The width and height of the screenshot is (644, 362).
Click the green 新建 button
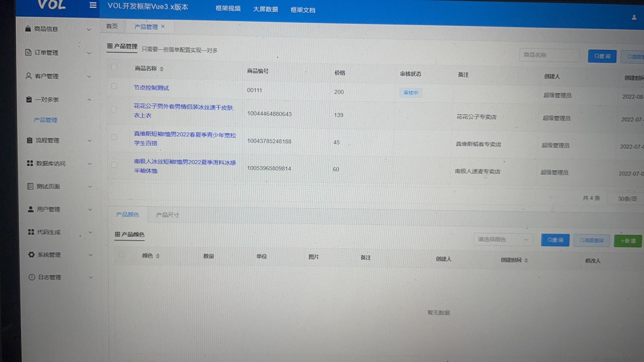click(x=628, y=241)
